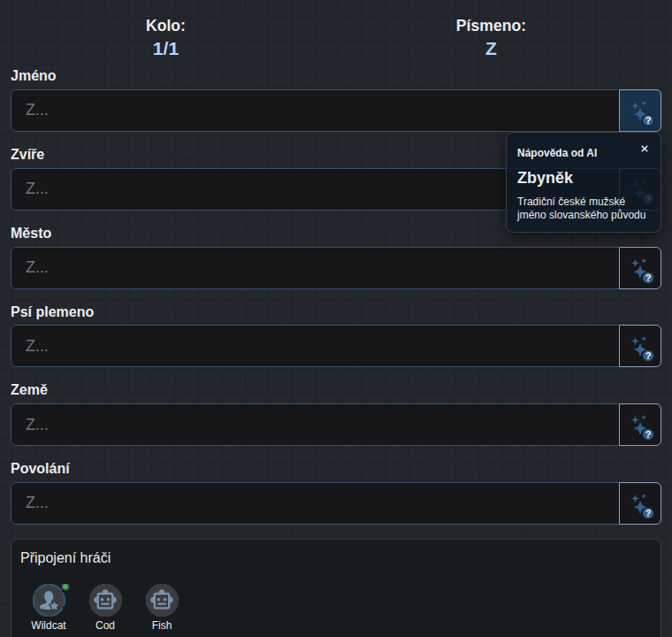Click the Cod bot avatar
672x637 pixels.
tap(105, 600)
